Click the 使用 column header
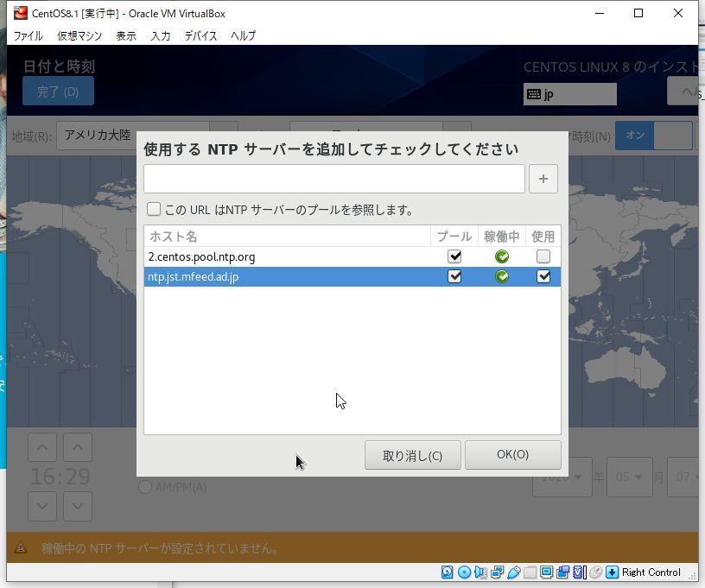The height and width of the screenshot is (588, 705). (x=543, y=236)
